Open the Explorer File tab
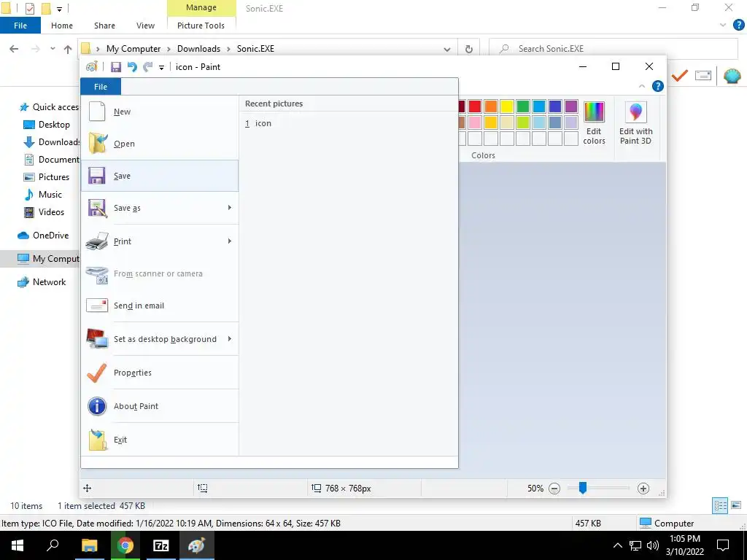The image size is (747, 560). point(20,26)
